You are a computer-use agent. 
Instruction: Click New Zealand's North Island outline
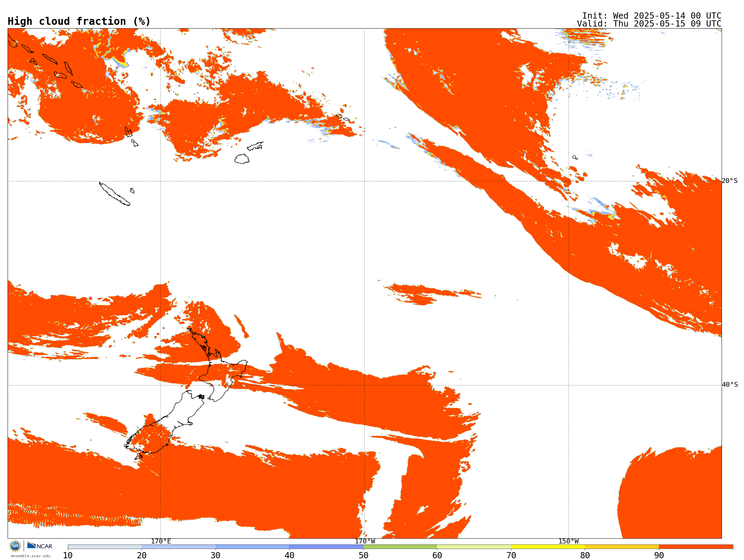218,365
